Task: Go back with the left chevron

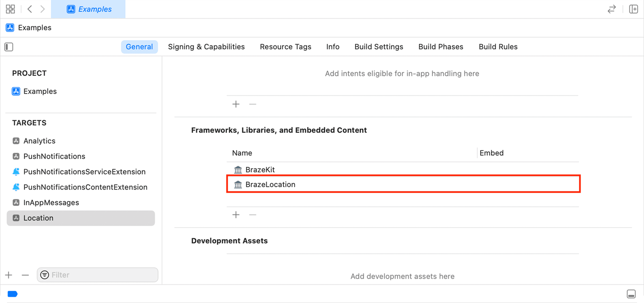Action: (30, 9)
